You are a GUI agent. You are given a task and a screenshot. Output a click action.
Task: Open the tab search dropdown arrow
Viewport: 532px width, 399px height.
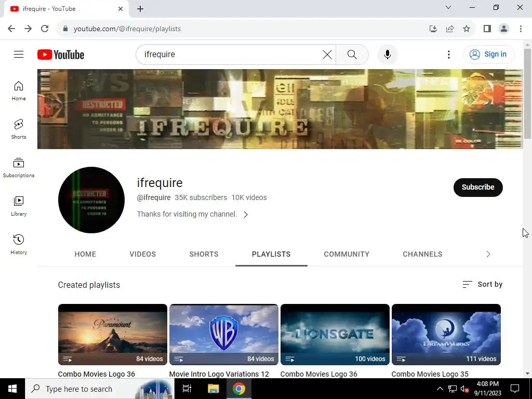[x=448, y=7]
